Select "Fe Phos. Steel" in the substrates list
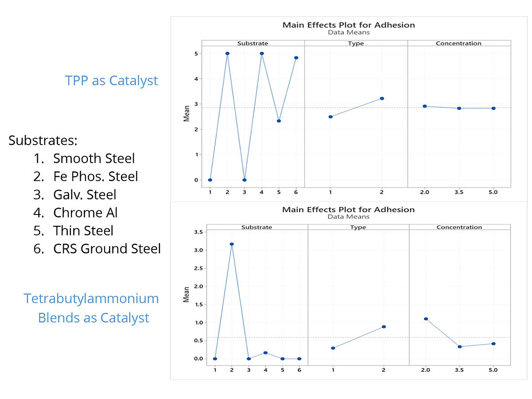Viewport: 532px width, 399px height. click(x=95, y=176)
